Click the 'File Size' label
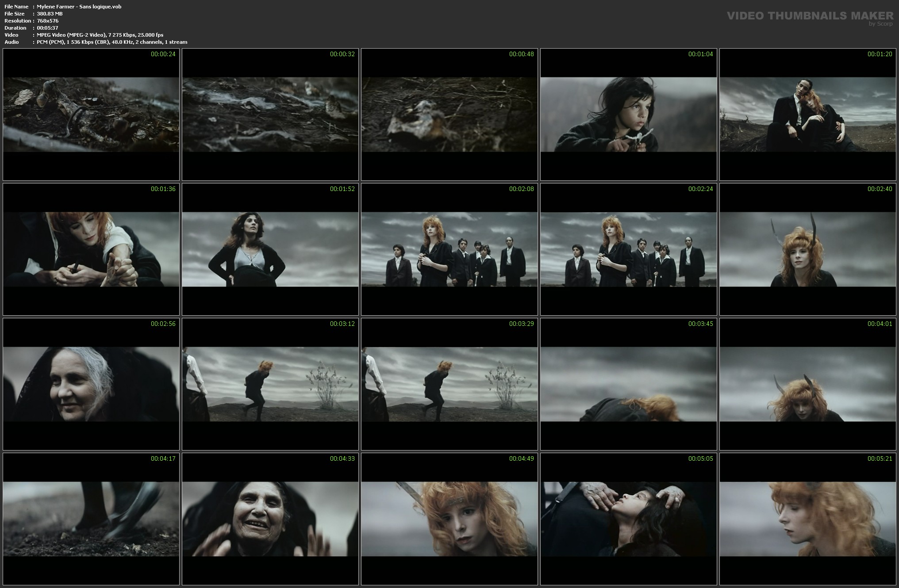Screen dimensions: 899x588 [15, 14]
